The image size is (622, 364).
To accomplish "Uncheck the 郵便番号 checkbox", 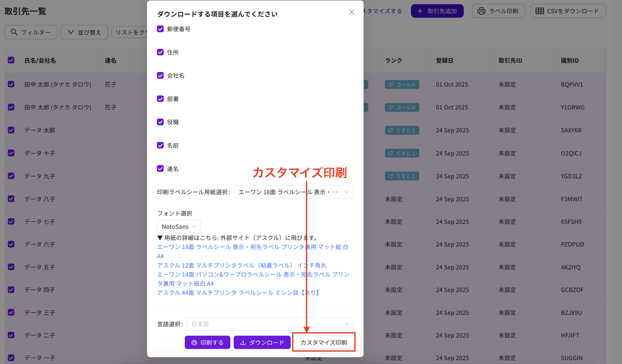I will pos(160,29).
